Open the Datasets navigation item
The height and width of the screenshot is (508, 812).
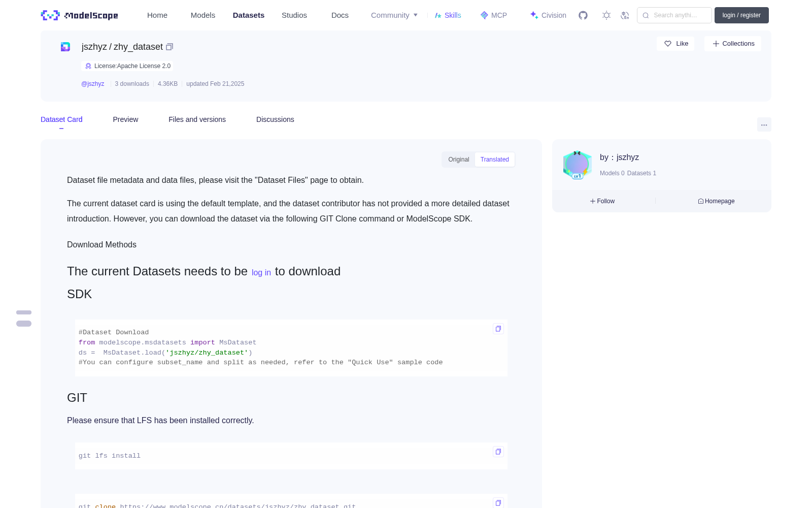click(x=249, y=15)
